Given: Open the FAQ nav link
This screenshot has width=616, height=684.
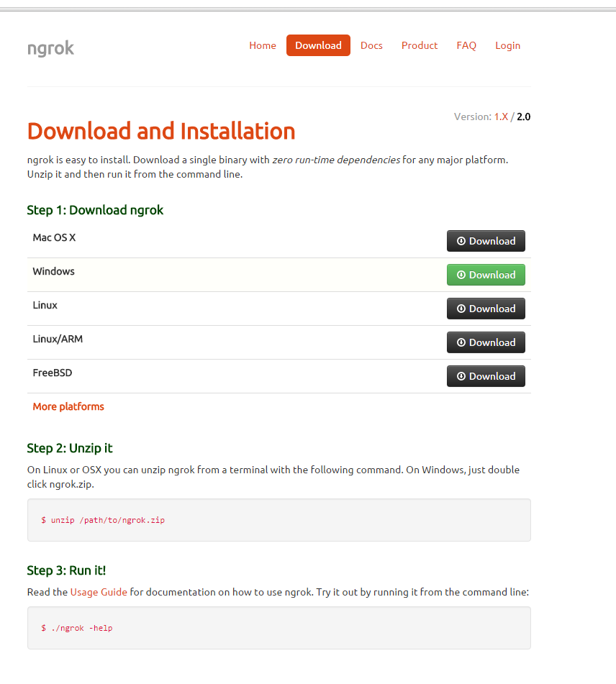Looking at the screenshot, I should pos(466,45).
